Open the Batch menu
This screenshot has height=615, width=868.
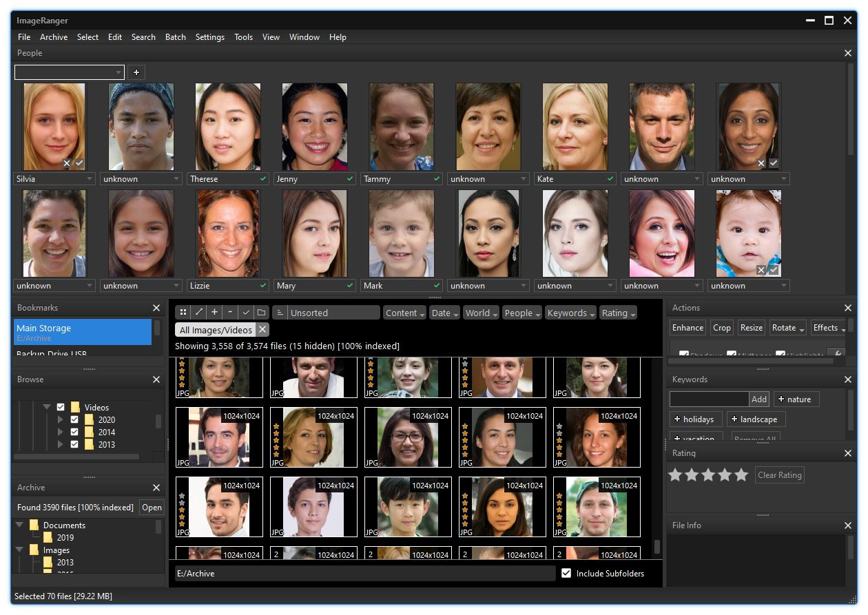point(175,37)
